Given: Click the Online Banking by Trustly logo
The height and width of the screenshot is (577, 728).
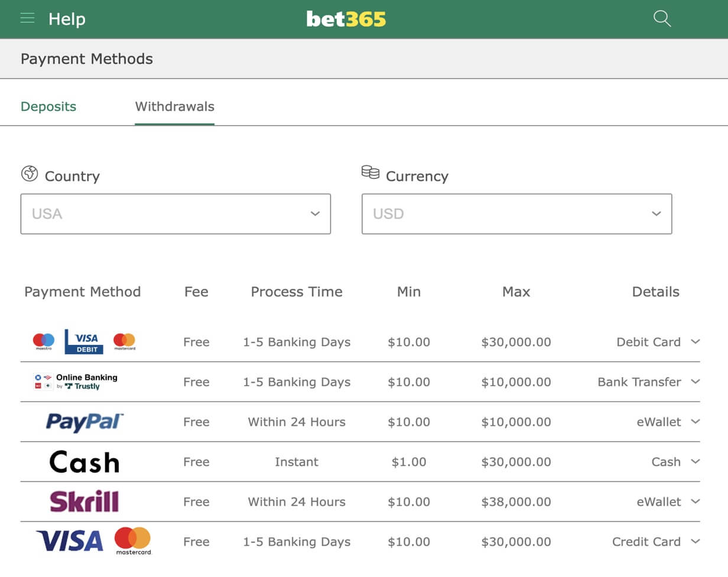Looking at the screenshot, I should click(76, 382).
